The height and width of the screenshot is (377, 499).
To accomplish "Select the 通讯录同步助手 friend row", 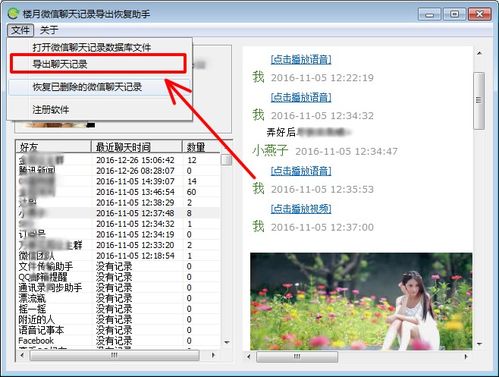I will coord(118,288).
